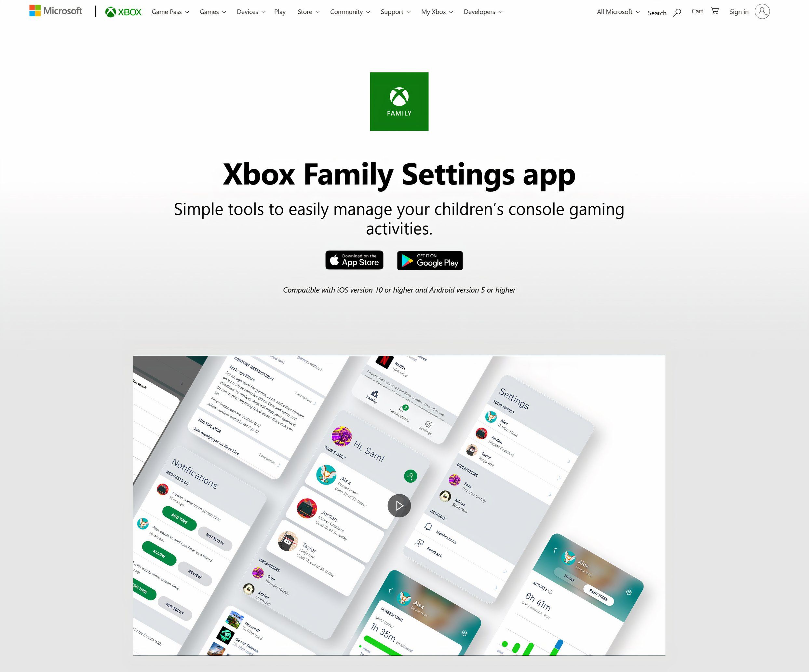The image size is (809, 672).
Task: Click the Play navigation tab
Action: 279,11
